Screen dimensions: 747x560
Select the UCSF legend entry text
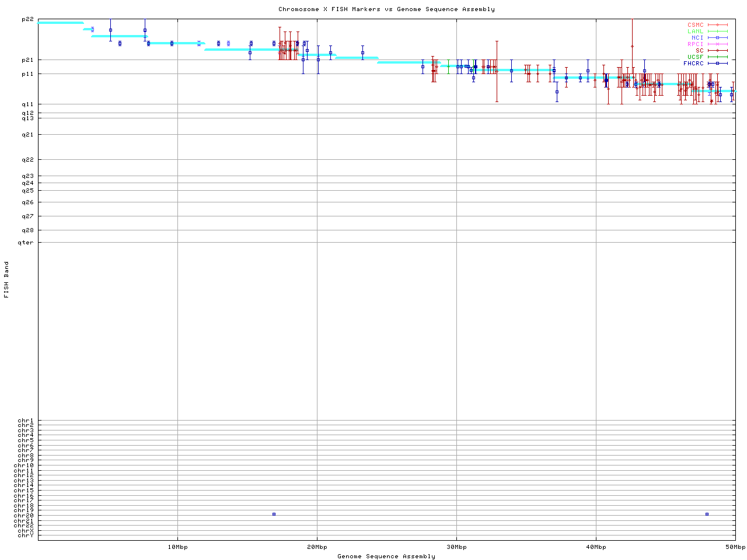click(695, 57)
